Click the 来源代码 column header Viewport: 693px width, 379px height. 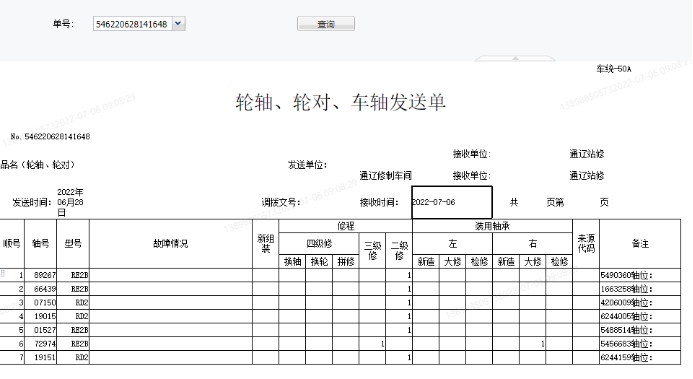586,243
